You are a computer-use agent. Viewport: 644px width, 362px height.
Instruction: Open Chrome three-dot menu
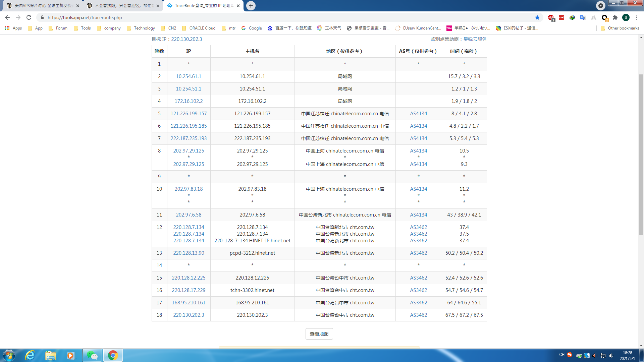tap(637, 18)
